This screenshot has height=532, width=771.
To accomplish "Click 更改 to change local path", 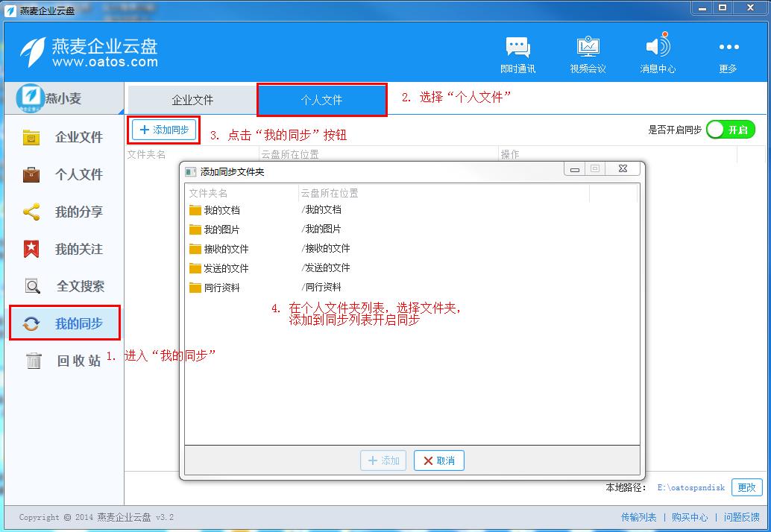I will click(x=746, y=487).
